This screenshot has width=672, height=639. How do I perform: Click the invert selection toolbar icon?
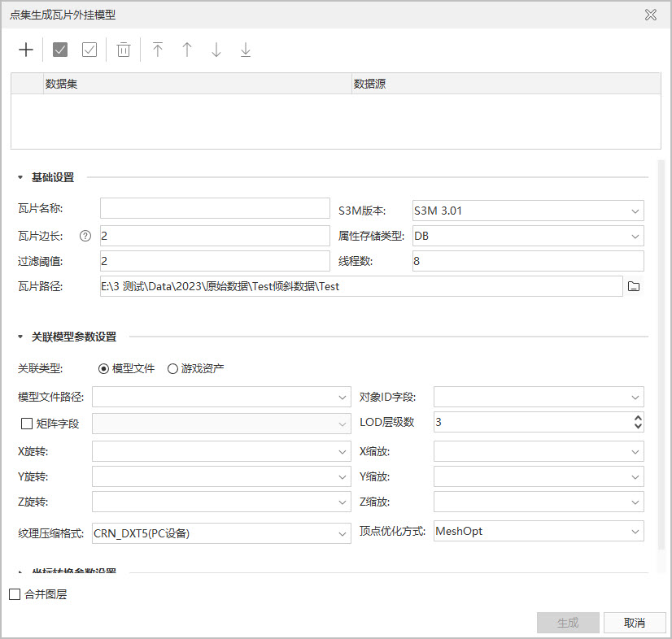[89, 50]
